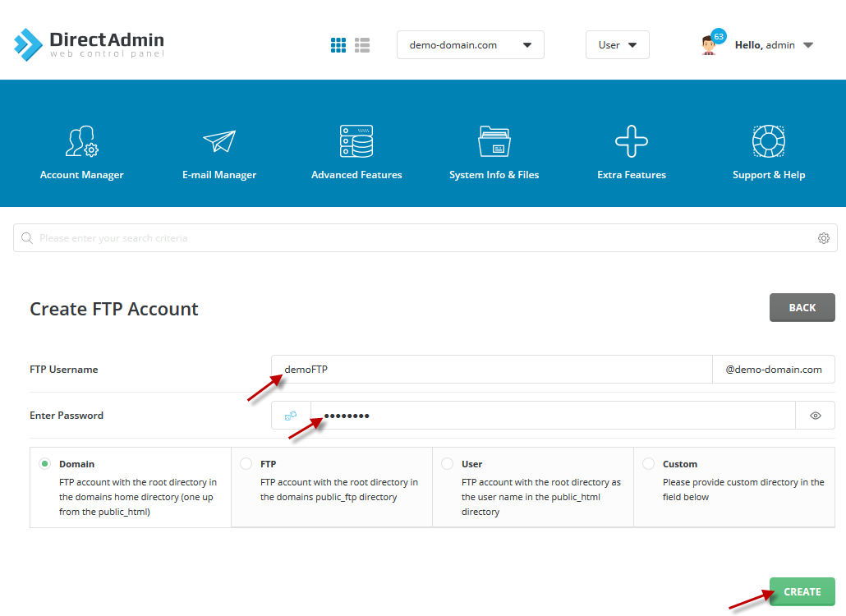The height and width of the screenshot is (616, 846).
Task: Click the DirectAdmin logo
Action: pos(89,44)
